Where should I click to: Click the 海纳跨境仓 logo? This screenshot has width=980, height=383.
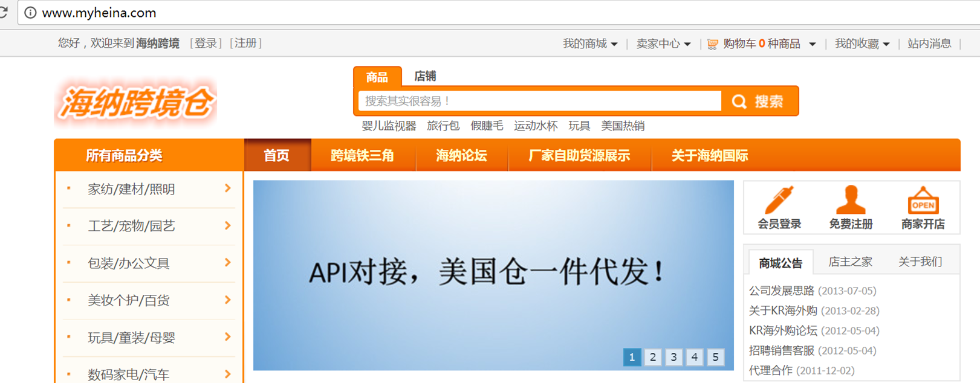pos(136,102)
